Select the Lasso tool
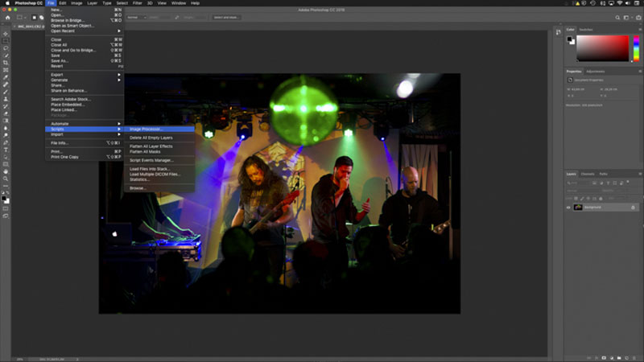 click(x=6, y=48)
